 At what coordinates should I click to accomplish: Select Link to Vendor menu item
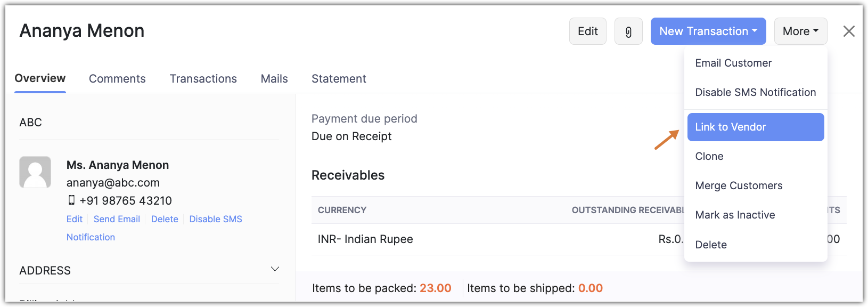point(730,127)
